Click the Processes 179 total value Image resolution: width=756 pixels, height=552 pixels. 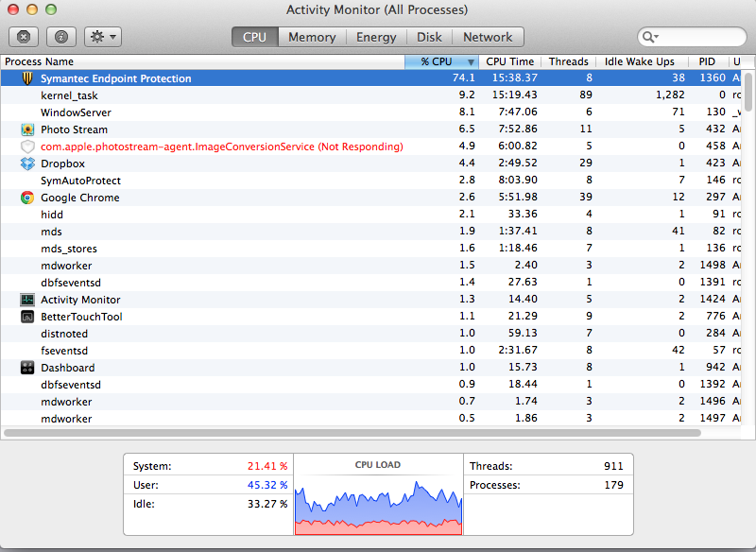pyautogui.click(x=613, y=485)
